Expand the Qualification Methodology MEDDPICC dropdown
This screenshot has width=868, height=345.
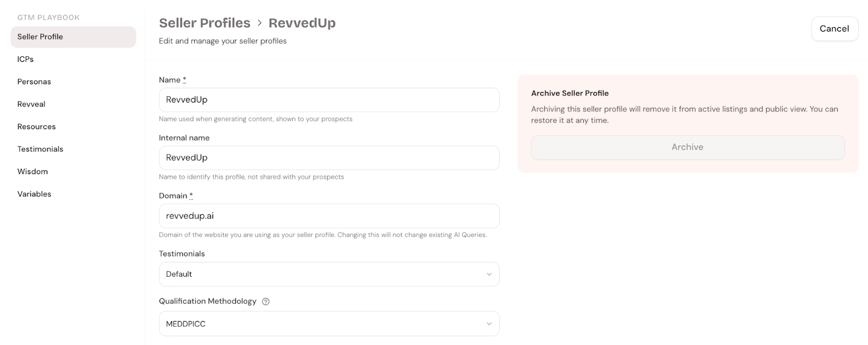point(329,324)
